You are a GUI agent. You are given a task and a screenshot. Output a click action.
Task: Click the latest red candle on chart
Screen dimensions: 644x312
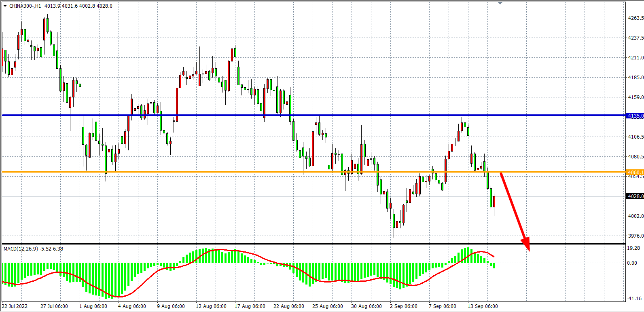pyautogui.click(x=494, y=201)
